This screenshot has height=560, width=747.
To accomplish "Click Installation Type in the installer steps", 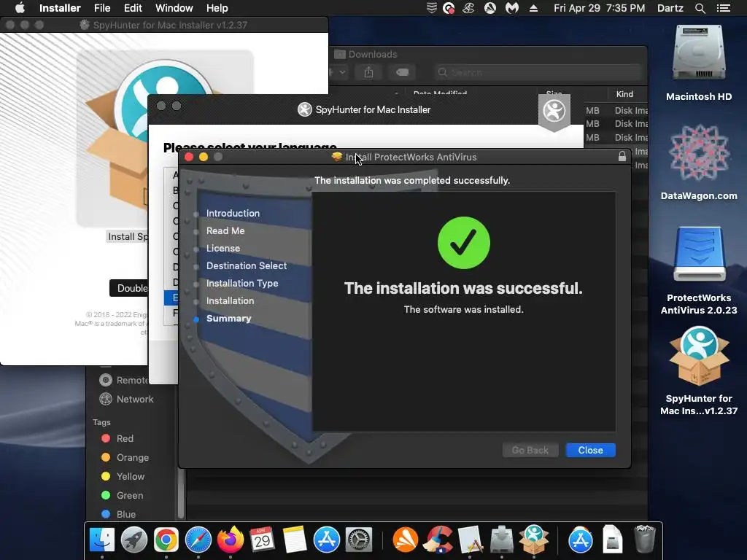I will [242, 284].
